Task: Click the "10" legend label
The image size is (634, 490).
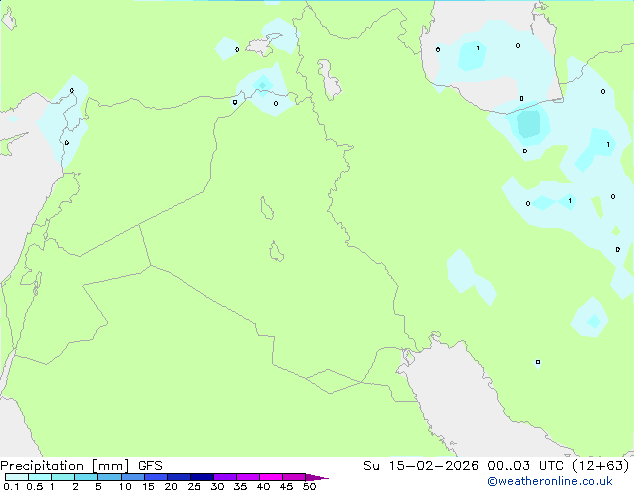Action: (x=125, y=486)
